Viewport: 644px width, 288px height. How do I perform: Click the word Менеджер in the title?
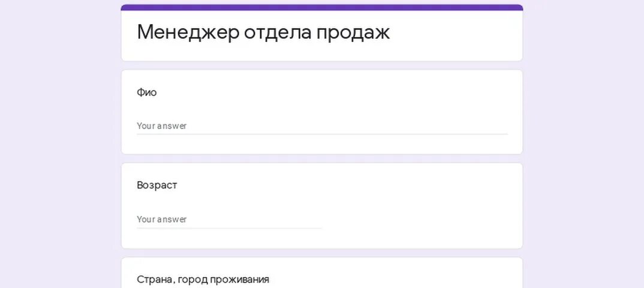188,32
